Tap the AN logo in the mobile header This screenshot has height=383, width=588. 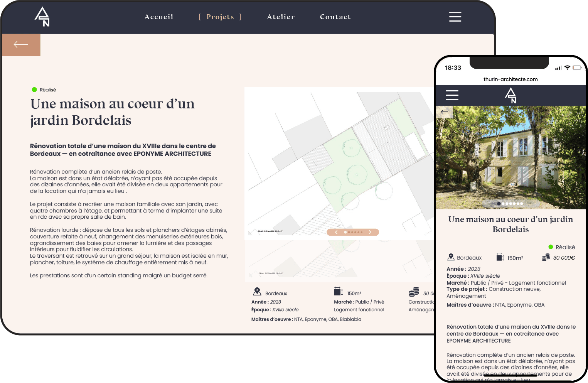pos(510,95)
